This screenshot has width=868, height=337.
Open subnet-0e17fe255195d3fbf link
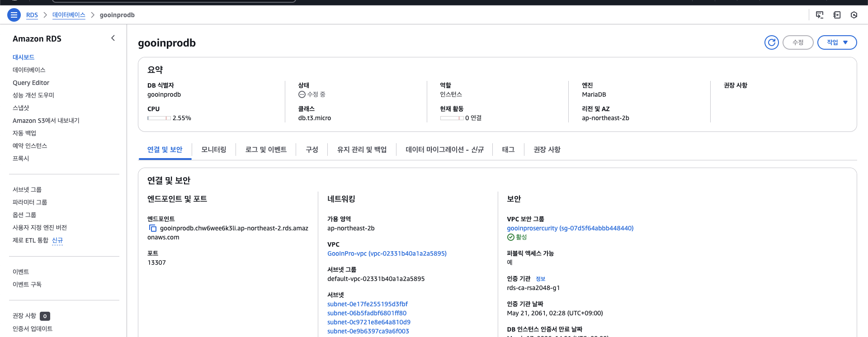tap(368, 304)
